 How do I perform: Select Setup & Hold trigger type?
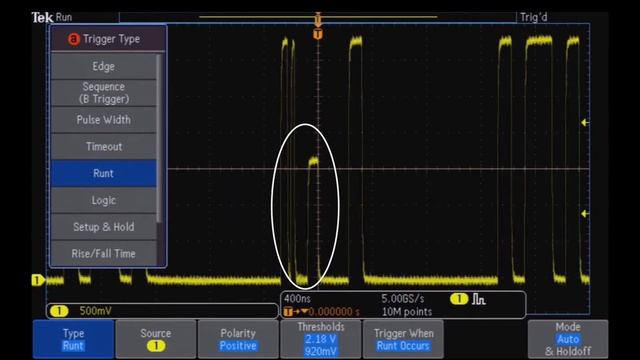pyautogui.click(x=104, y=227)
